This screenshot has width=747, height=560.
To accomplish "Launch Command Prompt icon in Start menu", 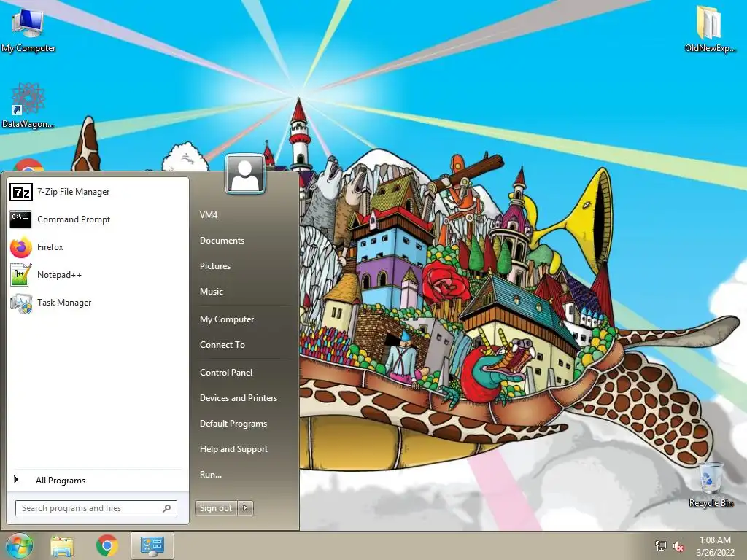I will (x=20, y=219).
